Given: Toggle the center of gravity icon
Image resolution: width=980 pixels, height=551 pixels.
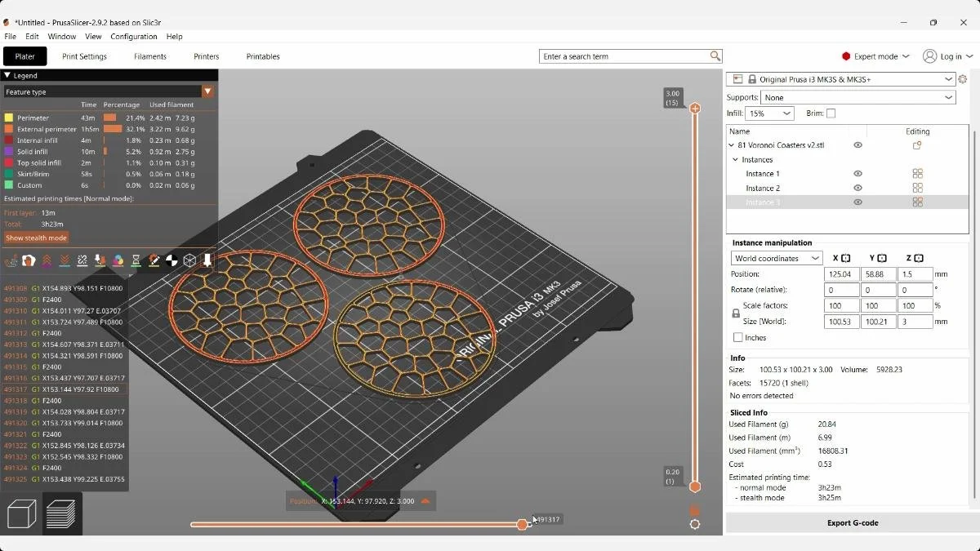Looking at the screenshot, I should pyautogui.click(x=171, y=260).
